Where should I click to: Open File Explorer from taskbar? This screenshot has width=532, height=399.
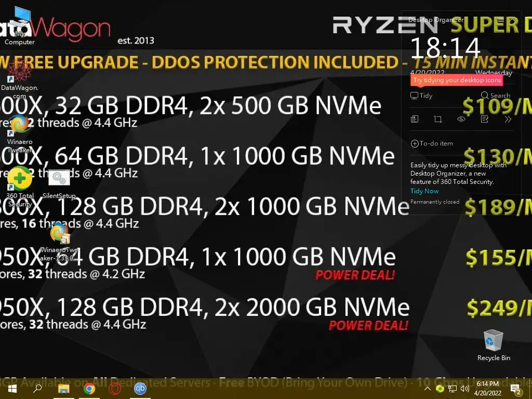click(63, 389)
